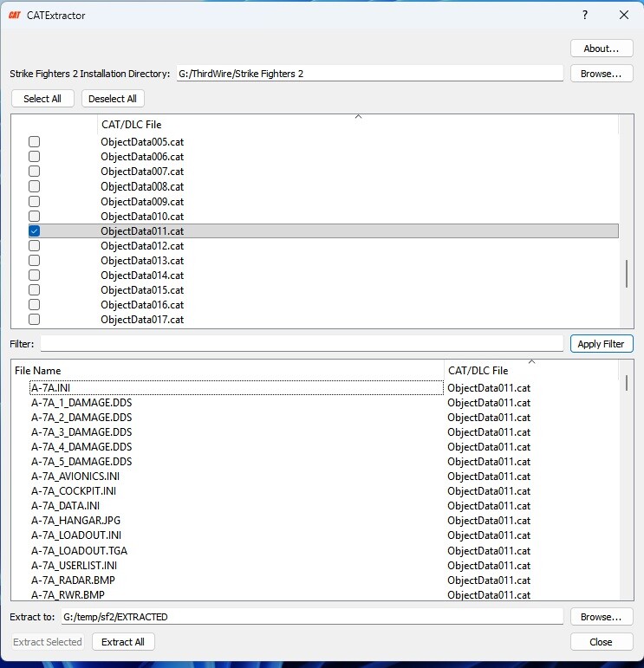Select file A-7A_4_DAMAGE.DDS
Viewport: 644px width, 668px height.
[x=81, y=447]
